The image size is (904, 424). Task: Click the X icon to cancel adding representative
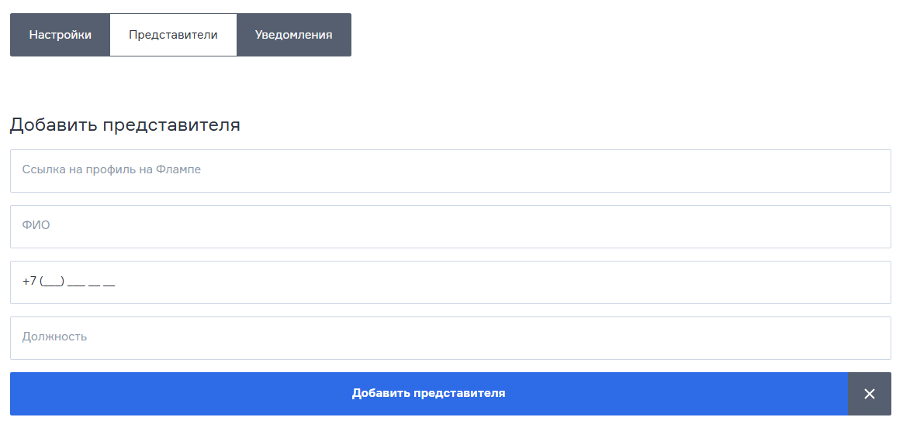click(x=869, y=394)
